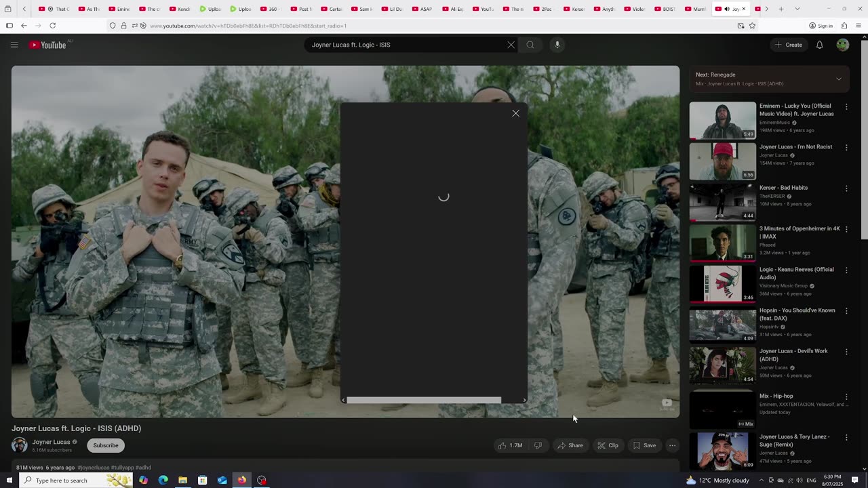Image resolution: width=868 pixels, height=488 pixels.
Task: Clear the YouTube search box text
Action: [x=511, y=45]
